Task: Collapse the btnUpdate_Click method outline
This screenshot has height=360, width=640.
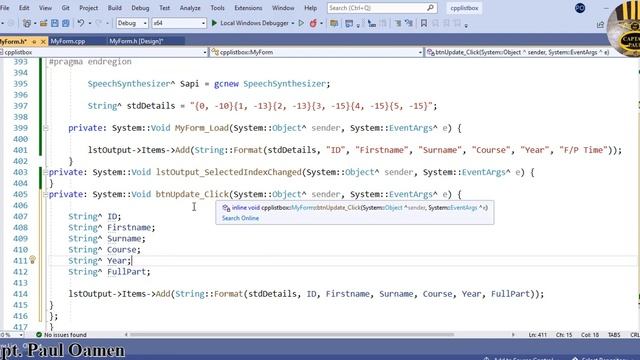Action: point(45,194)
